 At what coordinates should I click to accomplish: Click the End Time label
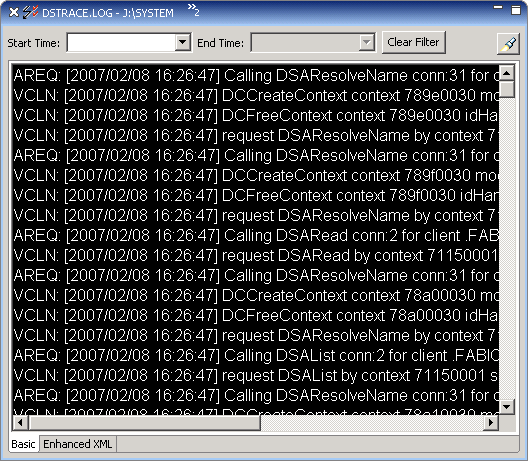pyautogui.click(x=220, y=43)
